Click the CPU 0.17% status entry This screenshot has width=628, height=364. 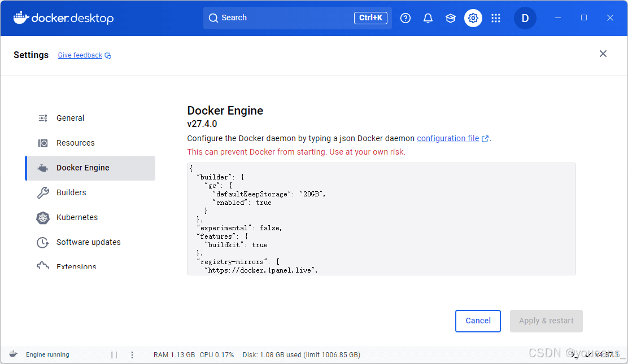pos(217,355)
